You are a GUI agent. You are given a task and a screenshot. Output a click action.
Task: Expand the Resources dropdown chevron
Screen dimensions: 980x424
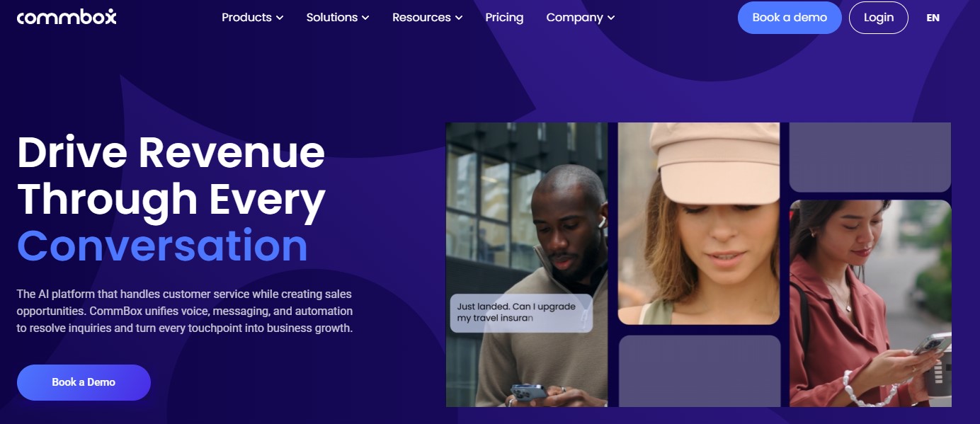coord(459,18)
